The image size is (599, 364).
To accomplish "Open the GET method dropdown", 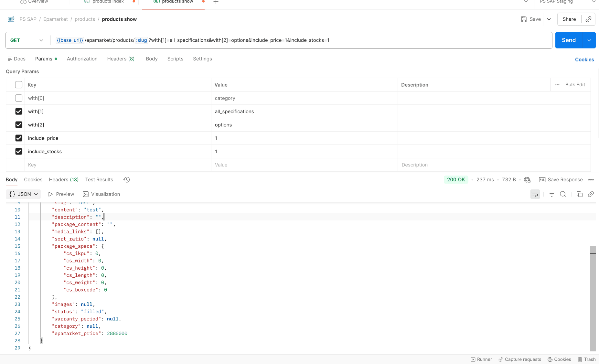I will 27,40.
